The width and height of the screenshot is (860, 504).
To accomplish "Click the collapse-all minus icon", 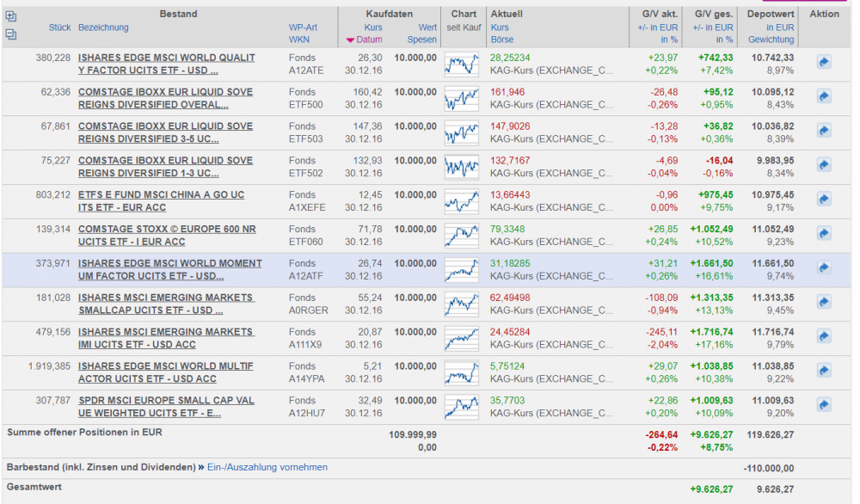I will pyautogui.click(x=10, y=34).
